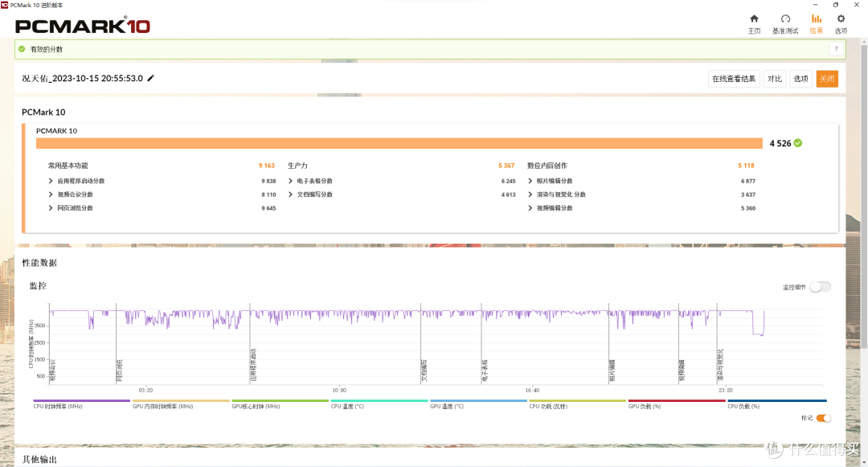Click the result name 况天佑_2023-10-15 20:55:53.0
The width and height of the screenshot is (868, 467).
coord(83,78)
